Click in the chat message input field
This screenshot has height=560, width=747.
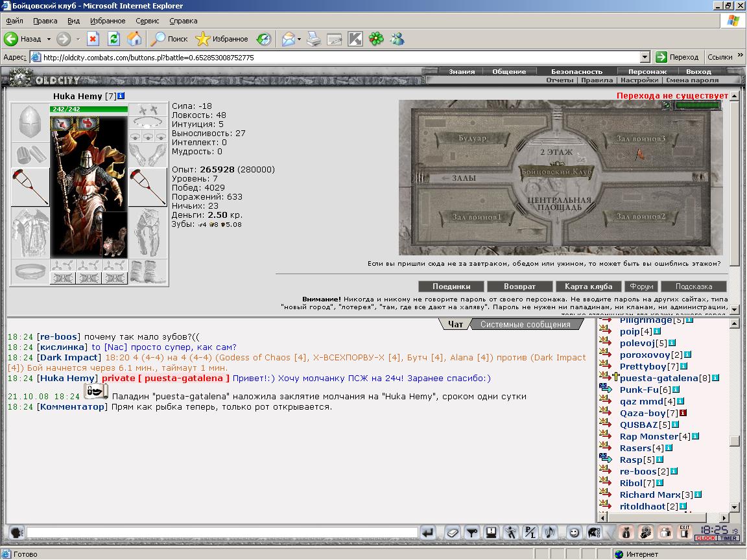[222, 532]
